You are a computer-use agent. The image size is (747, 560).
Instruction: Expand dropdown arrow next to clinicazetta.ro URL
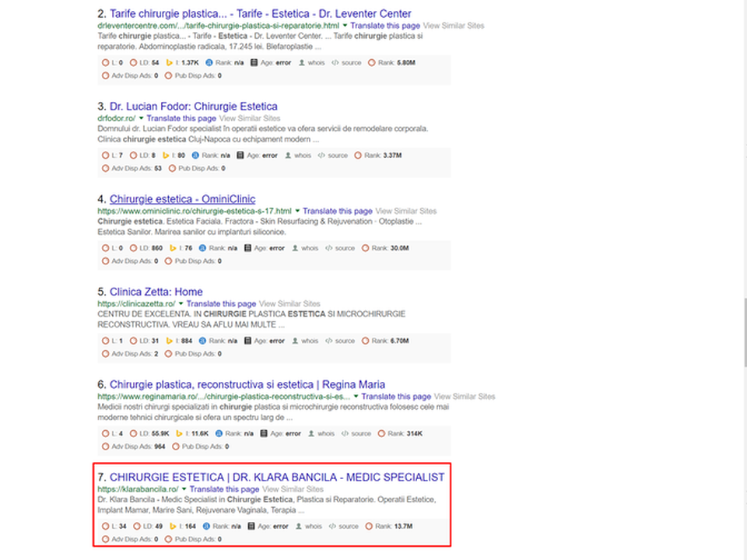coord(181,303)
